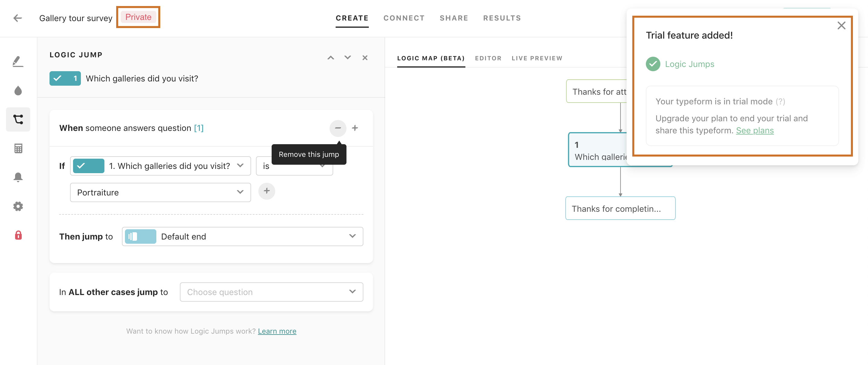Add another jump with plus beside minus
This screenshot has width=868, height=365.
pyautogui.click(x=355, y=128)
